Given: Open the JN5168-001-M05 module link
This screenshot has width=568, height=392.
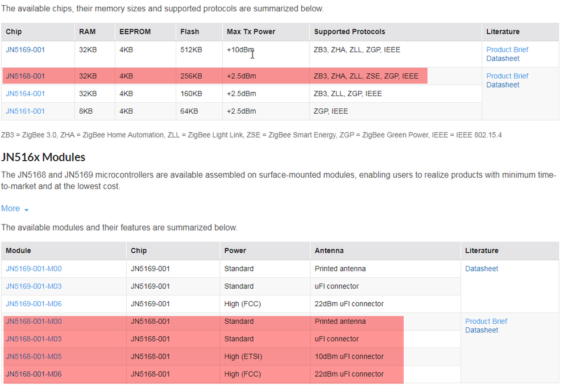Looking at the screenshot, I should (x=34, y=357).
